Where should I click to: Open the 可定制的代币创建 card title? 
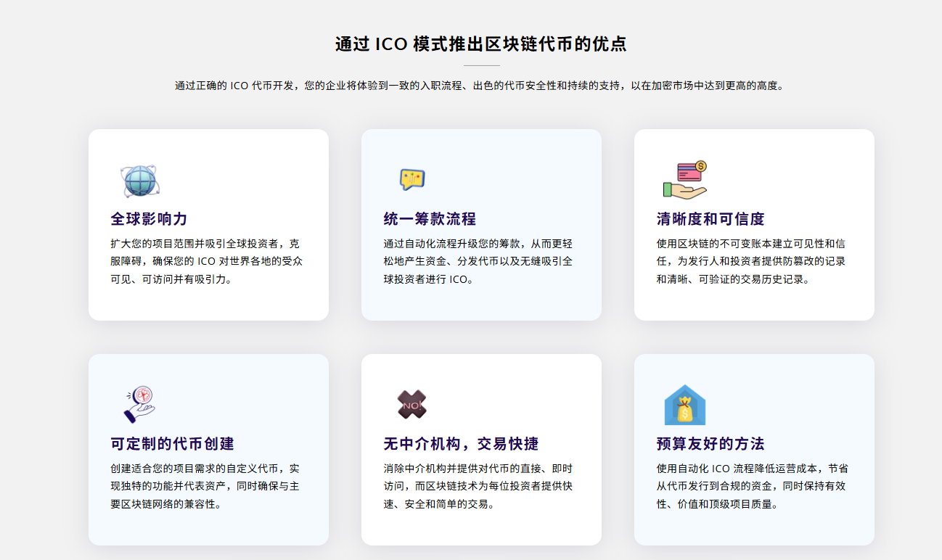(x=173, y=444)
